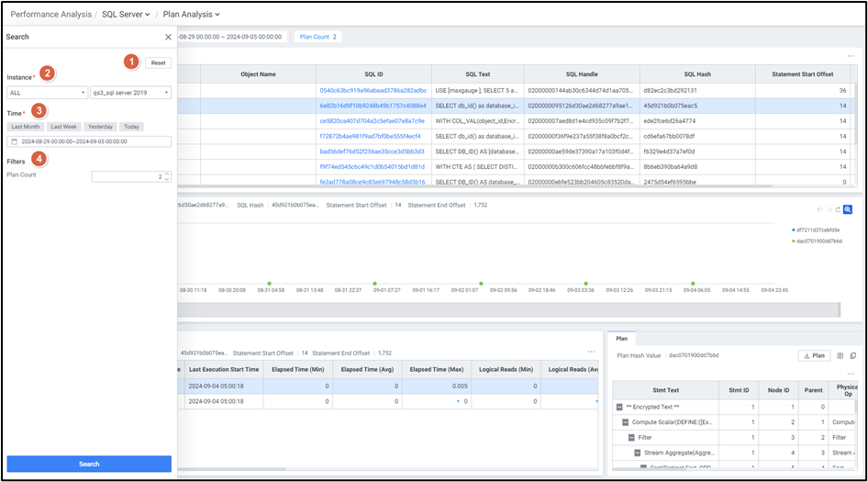Click the chart forward arrow icon
The height and width of the screenshot is (482, 868).
coord(829,210)
